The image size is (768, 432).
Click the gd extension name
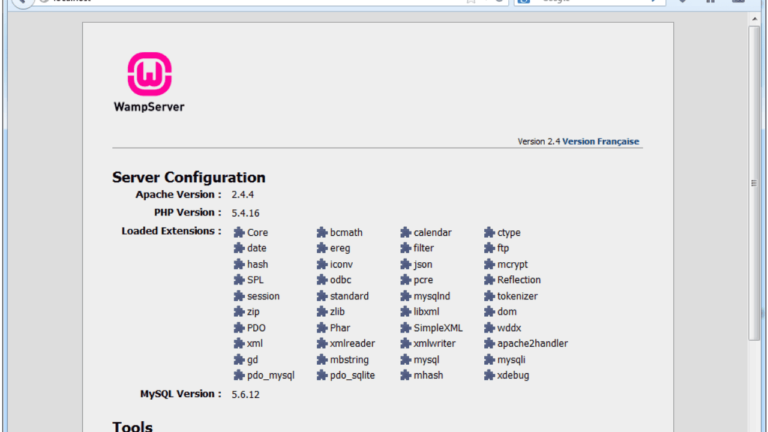[252, 360]
